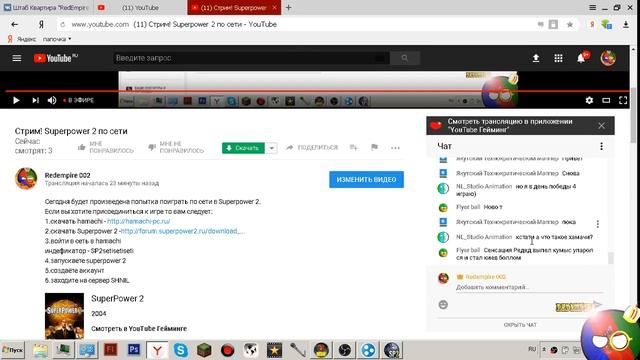Bookmark the page with the star icon
The height and width of the screenshot is (360, 640).
(570, 24)
